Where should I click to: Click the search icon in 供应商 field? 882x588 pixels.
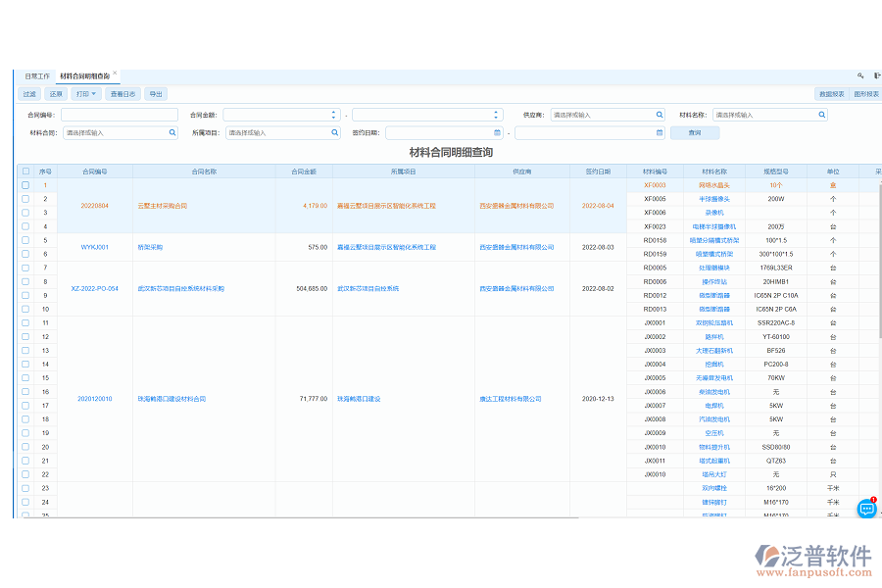[x=660, y=115]
